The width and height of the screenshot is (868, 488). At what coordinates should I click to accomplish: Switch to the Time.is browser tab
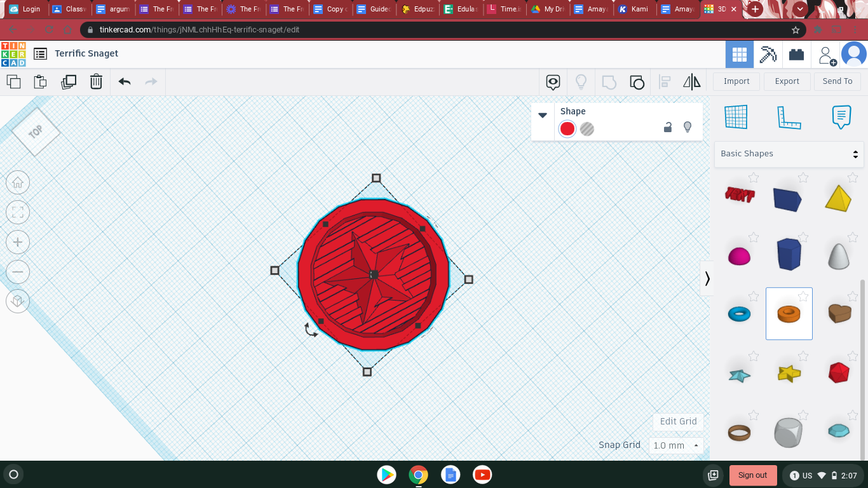tap(507, 9)
